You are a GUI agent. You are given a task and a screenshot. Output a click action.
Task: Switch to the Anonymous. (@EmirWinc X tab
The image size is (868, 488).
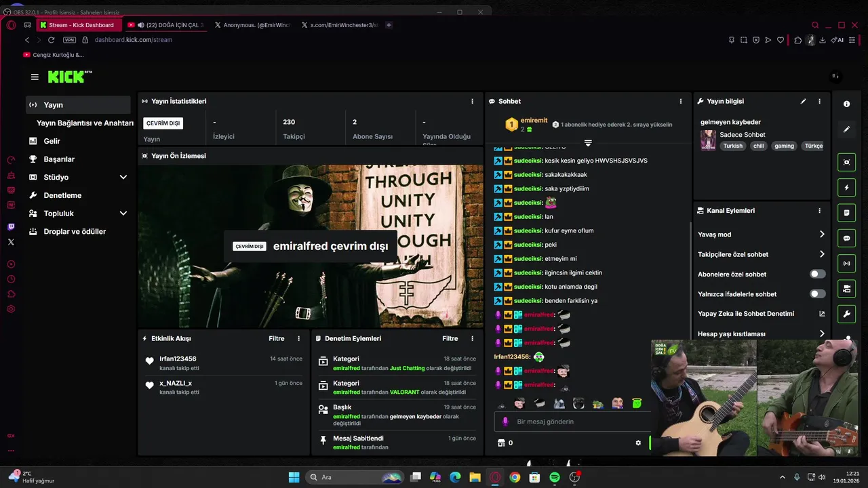pos(252,25)
